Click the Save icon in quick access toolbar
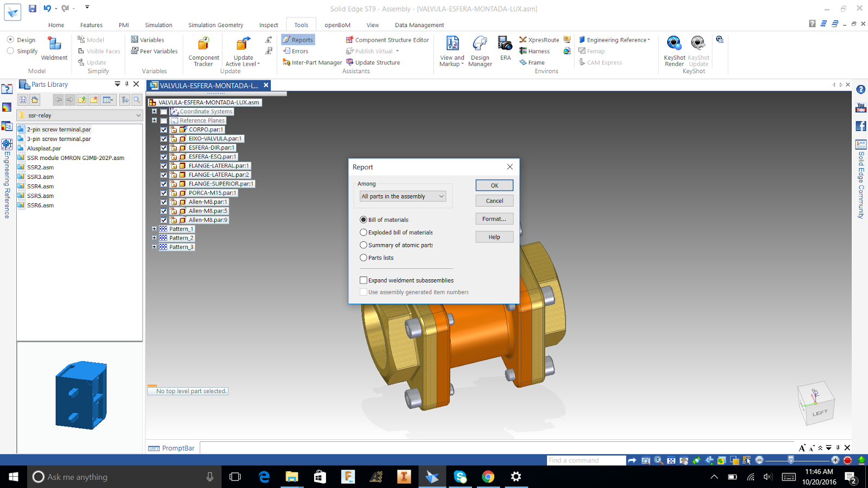Image resolution: width=868 pixels, height=488 pixels. [33, 8]
